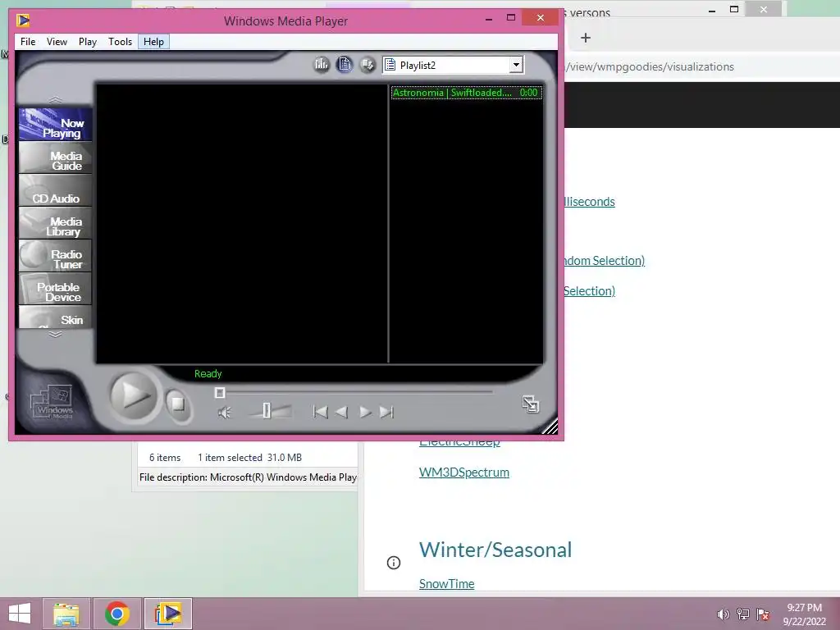Click the info icon beside Winter/Seasonal heading
The width and height of the screenshot is (840, 630).
394,563
